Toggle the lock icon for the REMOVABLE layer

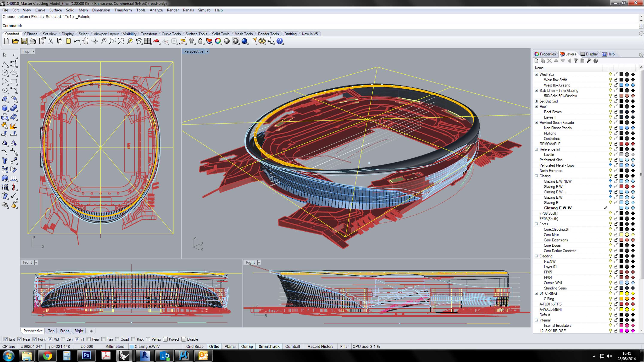tap(616, 144)
